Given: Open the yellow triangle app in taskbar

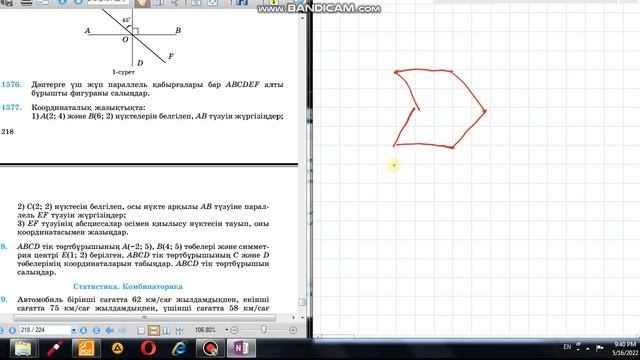Looking at the screenshot, I should click(x=118, y=349).
